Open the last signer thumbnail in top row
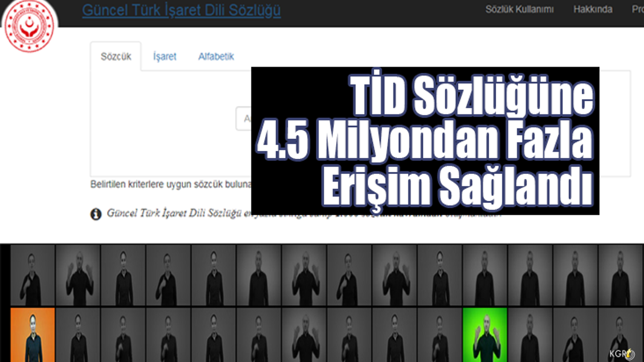The image size is (644, 362). point(621,275)
